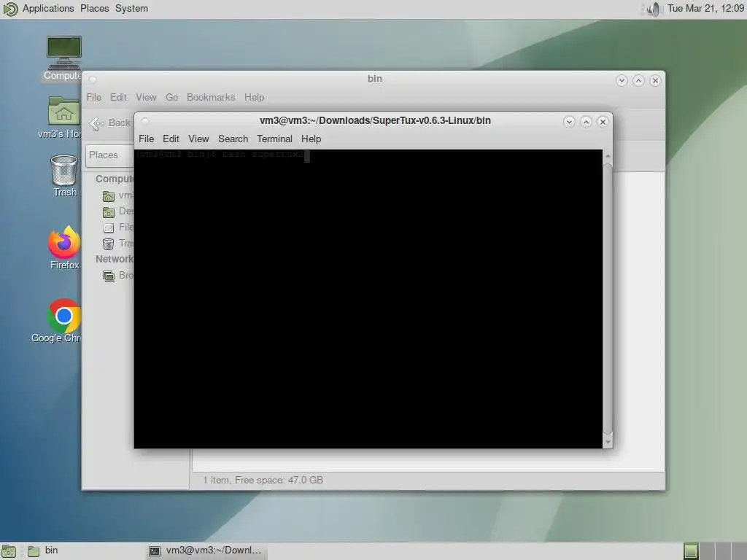
Task: Click the terminal window title bar text
Action: (375, 120)
